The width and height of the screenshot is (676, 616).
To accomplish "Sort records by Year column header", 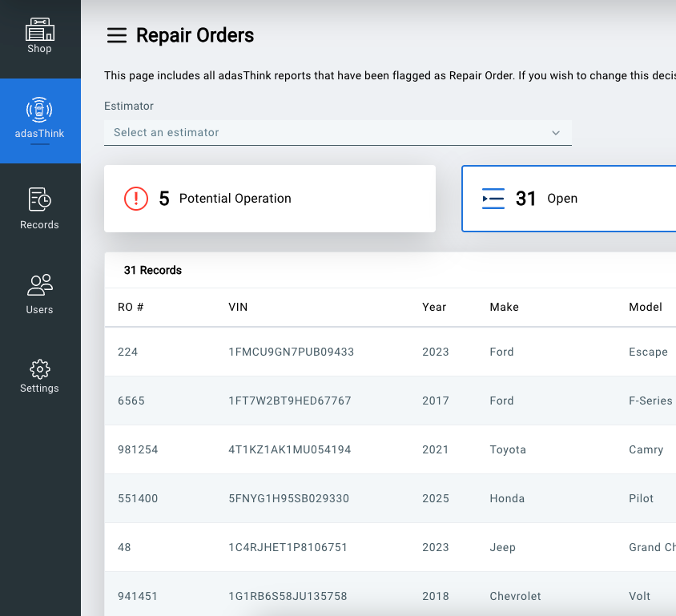I will 434,307.
